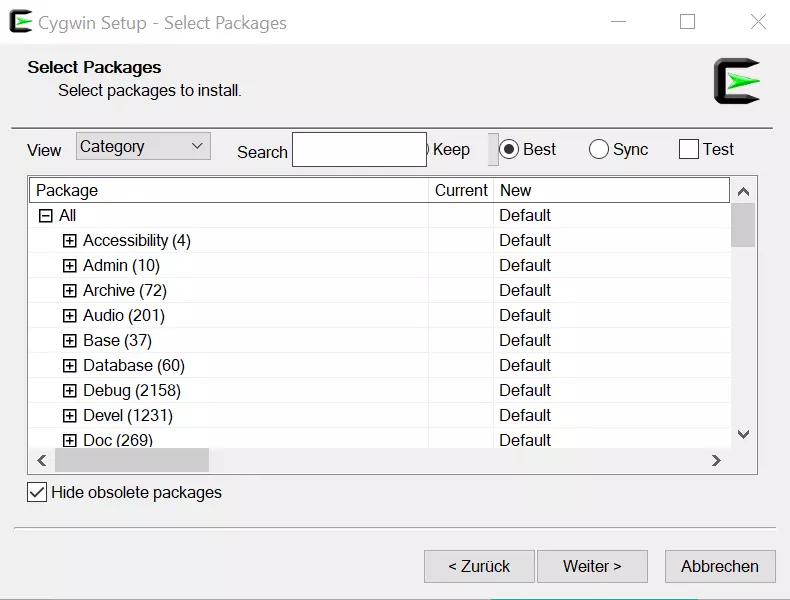Image resolution: width=790 pixels, height=600 pixels.
Task: Expand the Audio (201) category
Action: 69,315
